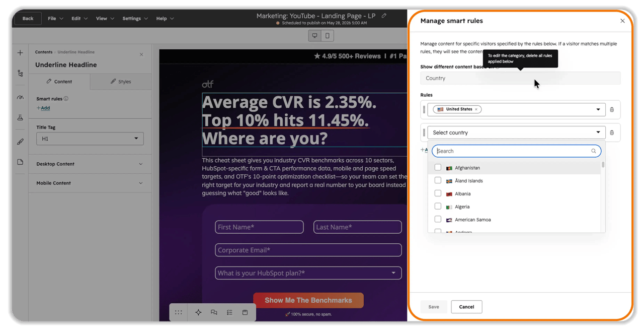644x335 pixels.
Task: Open the test flask icon in sidebar
Action: coord(20,118)
